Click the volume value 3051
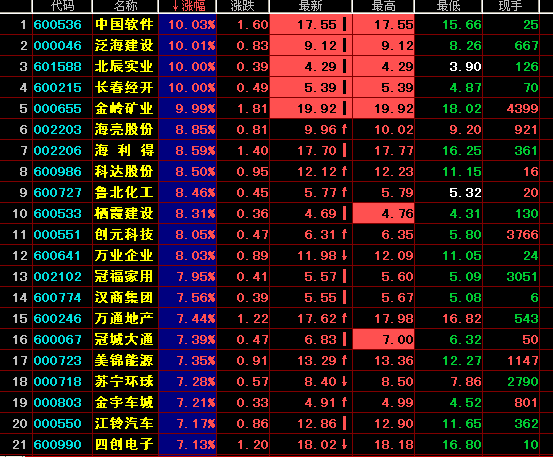Screen dimensions: 553x457 522,276
